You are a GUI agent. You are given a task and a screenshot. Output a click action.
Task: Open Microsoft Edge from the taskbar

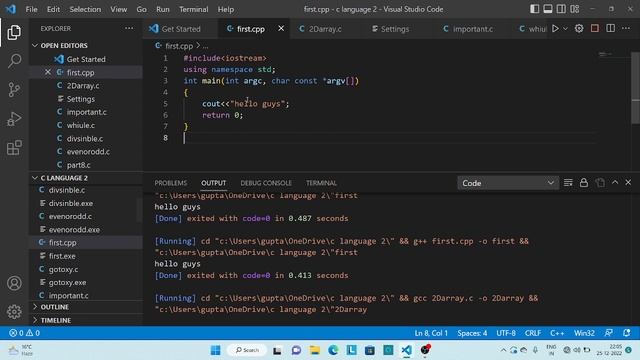pos(333,350)
